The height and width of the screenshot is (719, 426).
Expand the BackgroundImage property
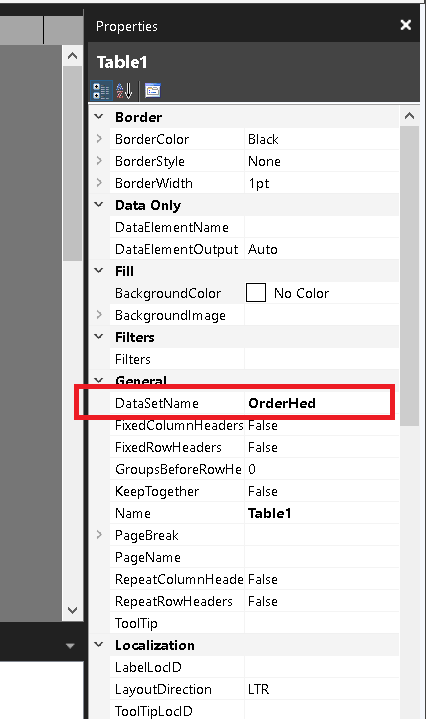click(99, 315)
